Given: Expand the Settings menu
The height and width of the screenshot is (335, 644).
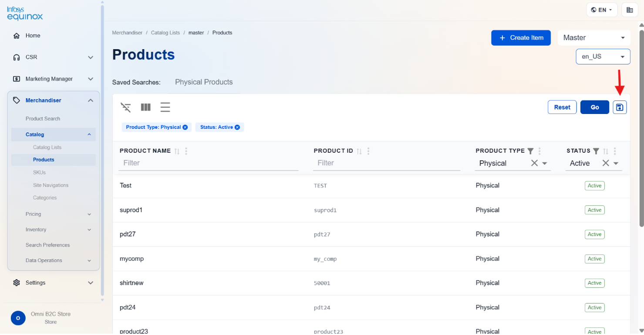Looking at the screenshot, I should click(x=91, y=283).
